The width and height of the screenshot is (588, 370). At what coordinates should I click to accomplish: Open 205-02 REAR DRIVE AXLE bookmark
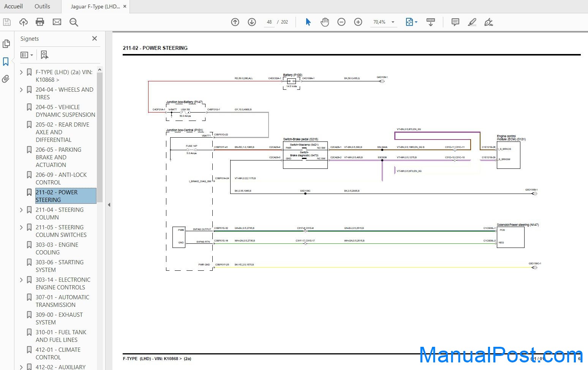point(62,132)
